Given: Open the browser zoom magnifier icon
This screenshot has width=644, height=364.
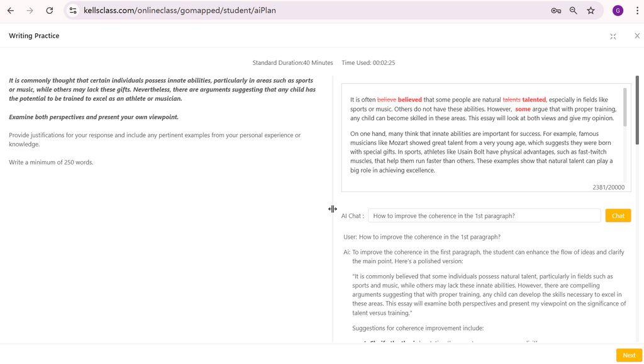Looking at the screenshot, I should click(573, 10).
